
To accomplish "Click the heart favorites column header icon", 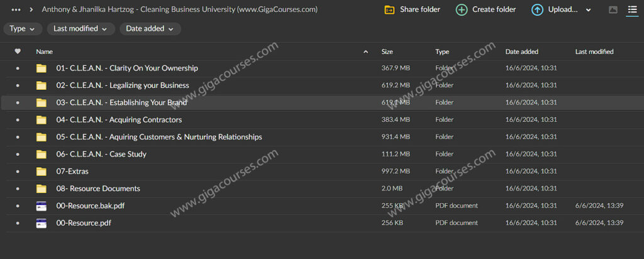I will (18, 52).
